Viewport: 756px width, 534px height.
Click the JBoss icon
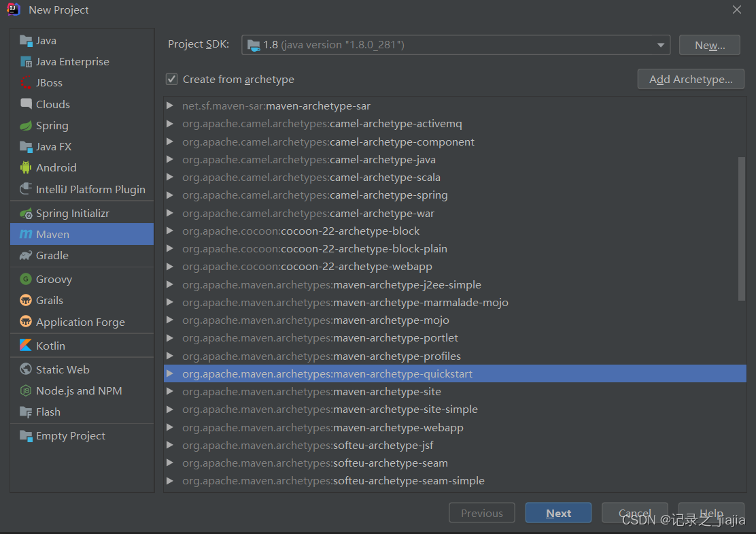point(26,83)
